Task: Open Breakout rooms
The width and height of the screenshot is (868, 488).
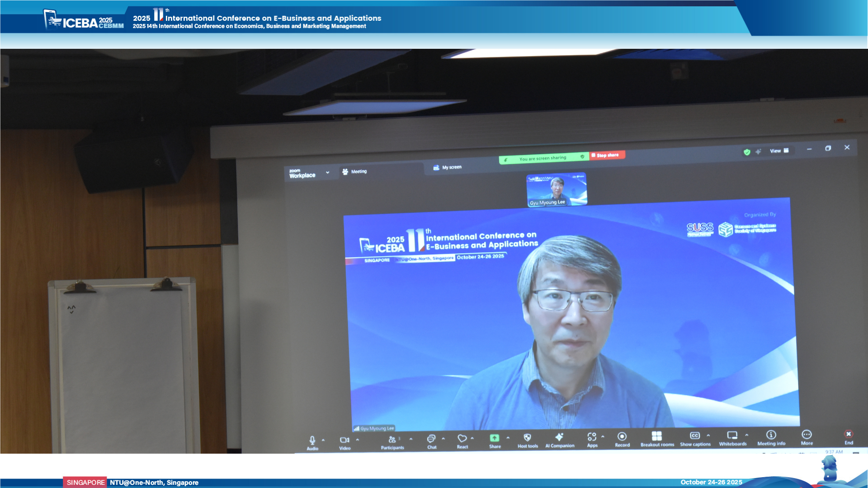Action: (x=657, y=436)
